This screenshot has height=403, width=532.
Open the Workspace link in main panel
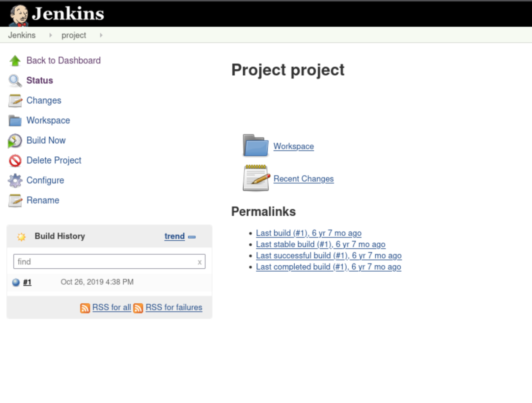tap(294, 146)
